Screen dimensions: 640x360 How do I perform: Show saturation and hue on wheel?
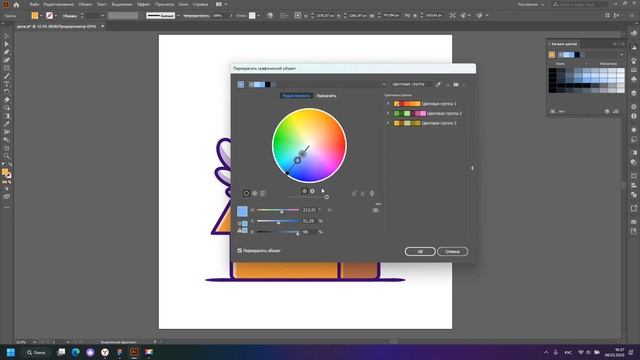point(304,191)
